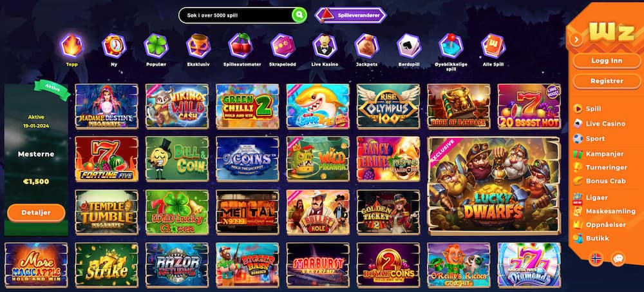Select the Jackpots money bag icon
644x292 pixels.
pyautogui.click(x=367, y=45)
